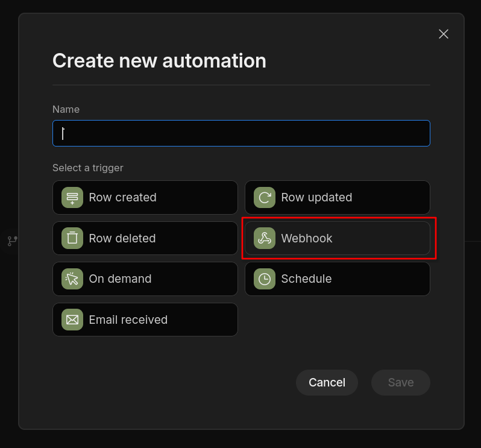The height and width of the screenshot is (448, 481).
Task: Select the "Webhook" trigger label
Action: tap(307, 238)
